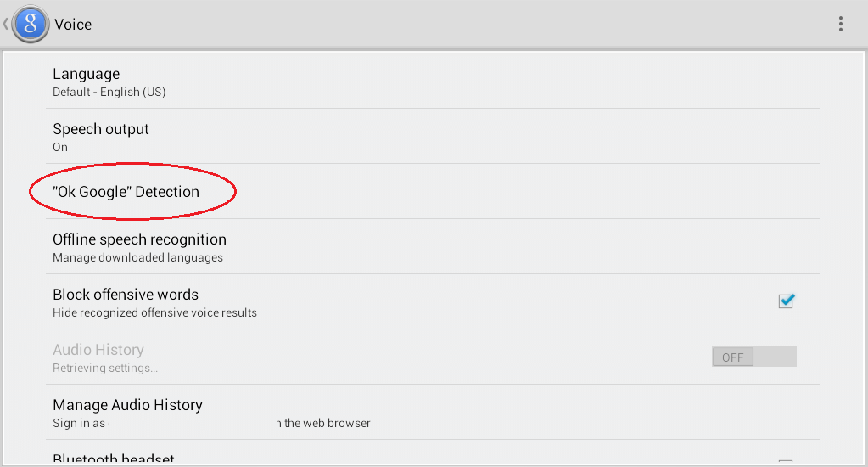
Task: Tap "Manage downloaded languages" text
Action: point(137,257)
